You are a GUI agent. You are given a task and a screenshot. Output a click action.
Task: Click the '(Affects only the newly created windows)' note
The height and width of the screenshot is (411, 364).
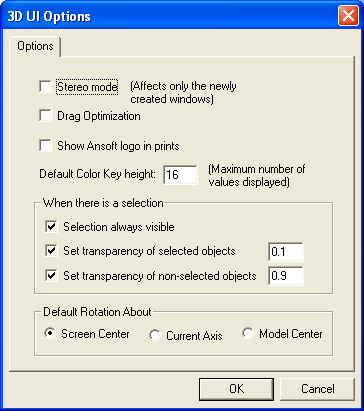click(x=183, y=93)
